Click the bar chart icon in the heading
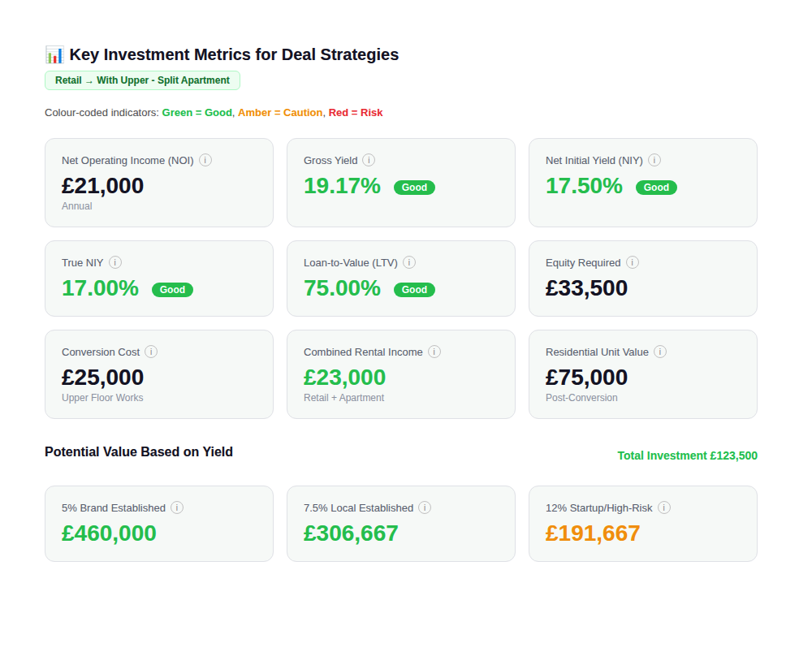This screenshot has height=652, width=812. 54,54
